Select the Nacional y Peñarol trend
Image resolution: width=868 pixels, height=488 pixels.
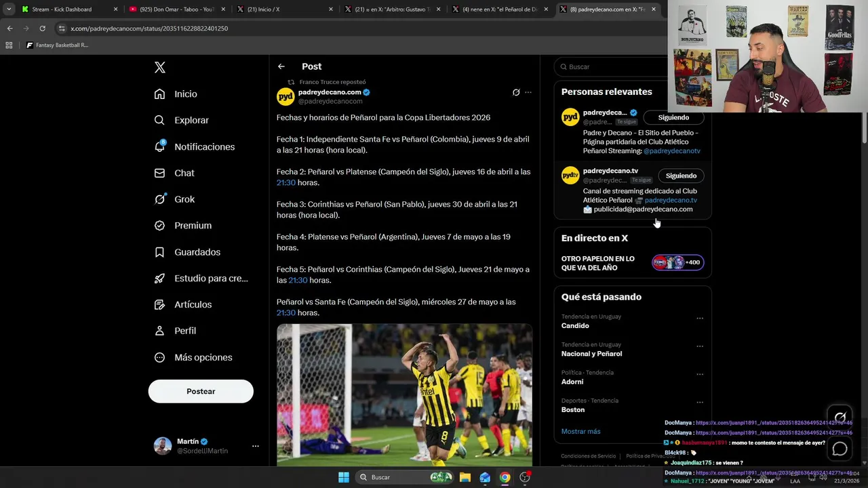coord(591,354)
